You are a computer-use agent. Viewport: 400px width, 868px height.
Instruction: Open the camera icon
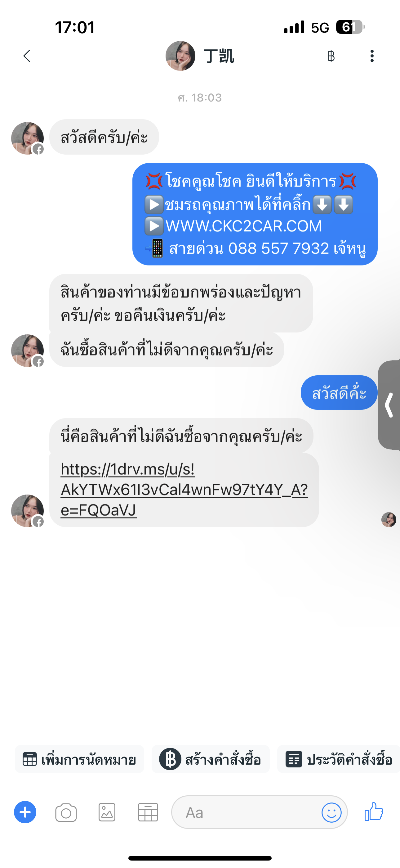[66, 812]
